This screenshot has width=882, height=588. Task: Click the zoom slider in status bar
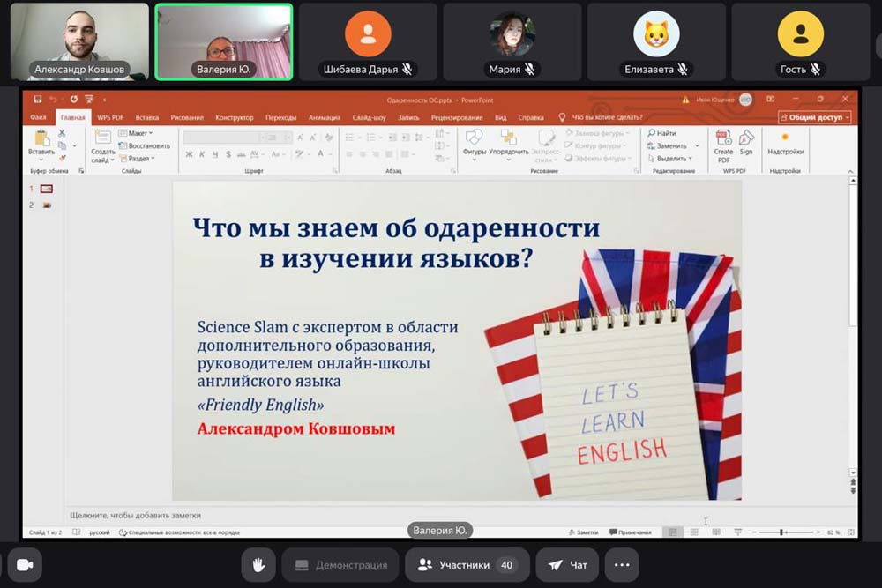pyautogui.click(x=782, y=532)
